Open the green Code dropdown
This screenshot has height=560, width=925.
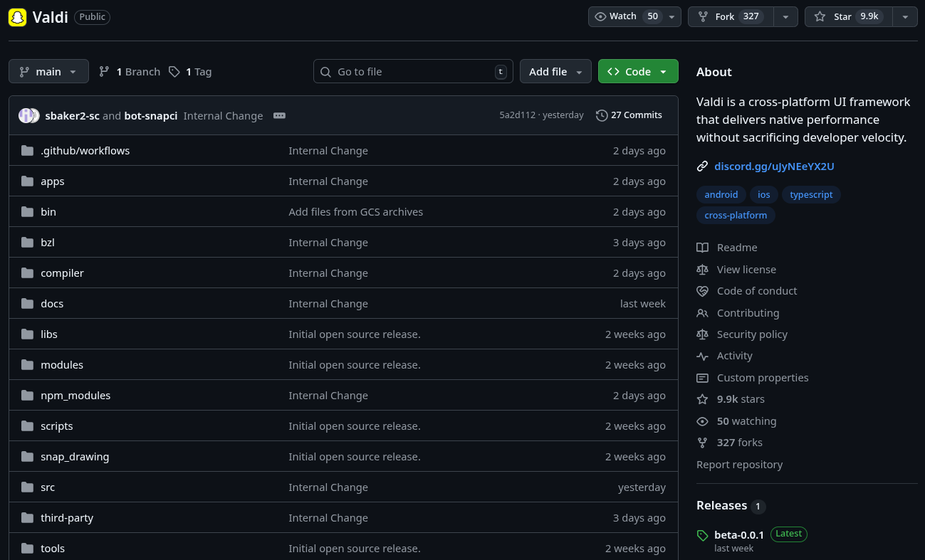pos(638,71)
